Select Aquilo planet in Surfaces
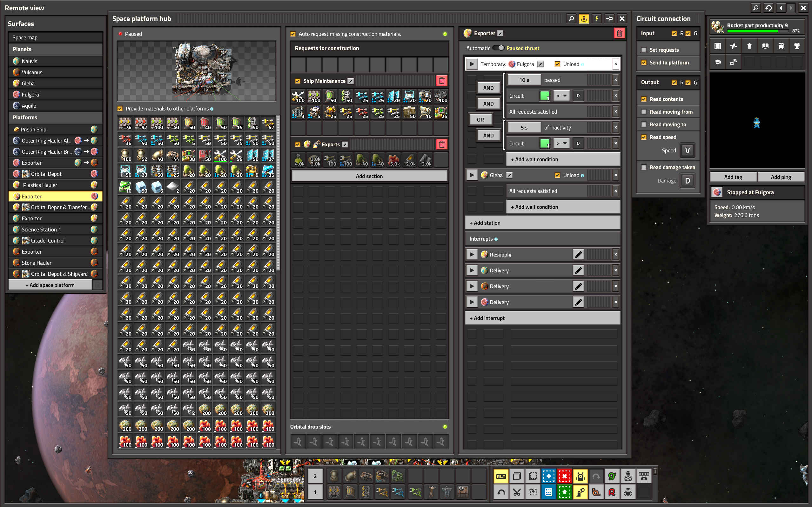Image resolution: width=812 pixels, height=507 pixels. click(x=55, y=106)
